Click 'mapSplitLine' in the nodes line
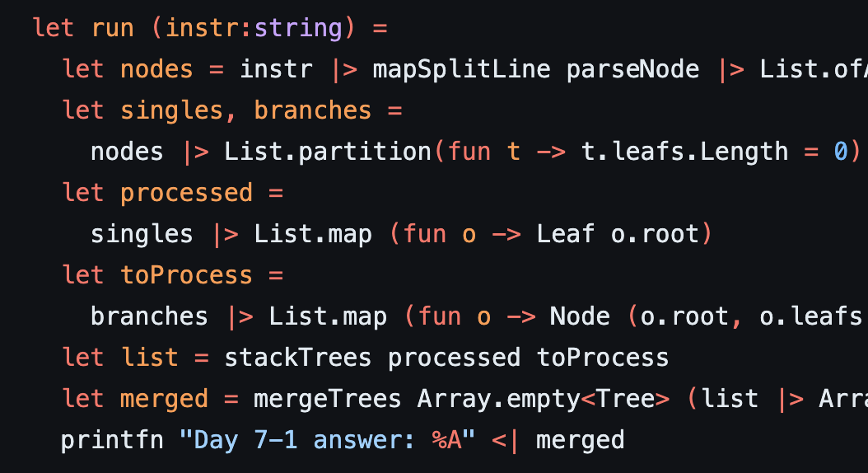Viewport: 868px width, 473px height. click(x=462, y=70)
